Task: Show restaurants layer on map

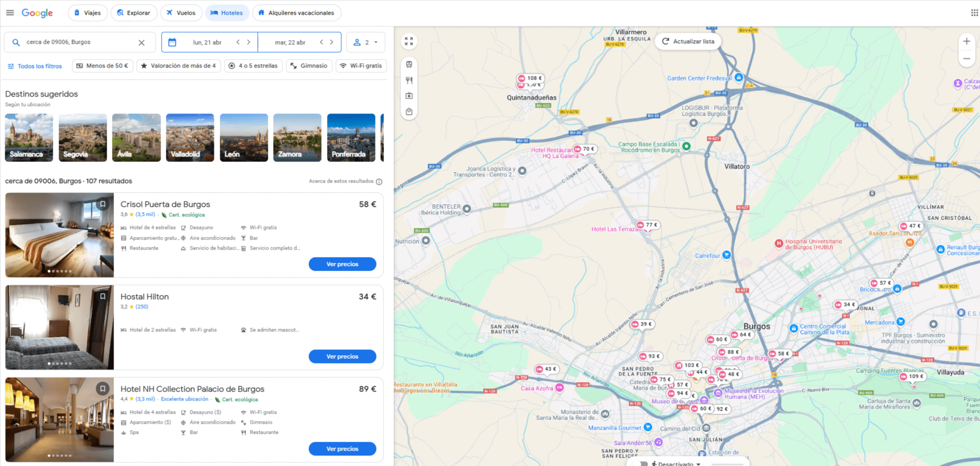Action: click(x=409, y=80)
